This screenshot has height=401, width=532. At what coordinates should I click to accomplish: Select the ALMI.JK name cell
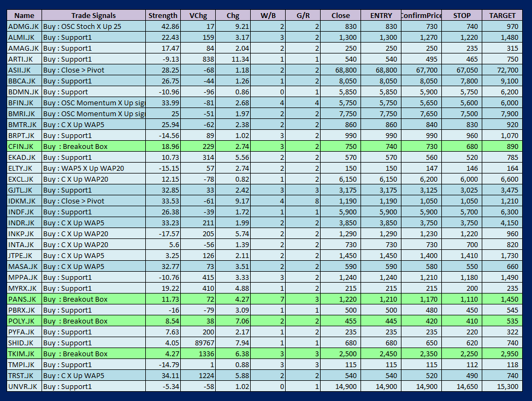tap(25, 37)
